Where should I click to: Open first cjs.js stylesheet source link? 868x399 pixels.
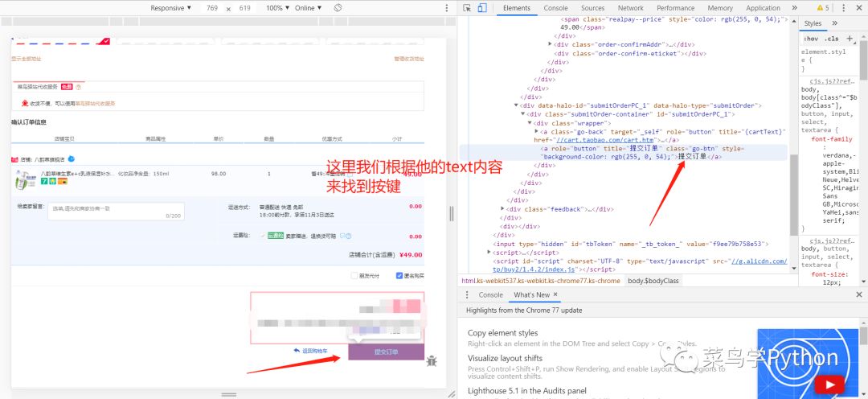tap(833, 81)
